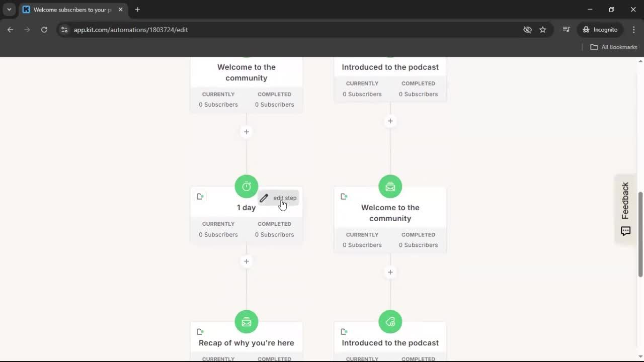Click the exit icon on Welcome to the community card

(x=344, y=196)
